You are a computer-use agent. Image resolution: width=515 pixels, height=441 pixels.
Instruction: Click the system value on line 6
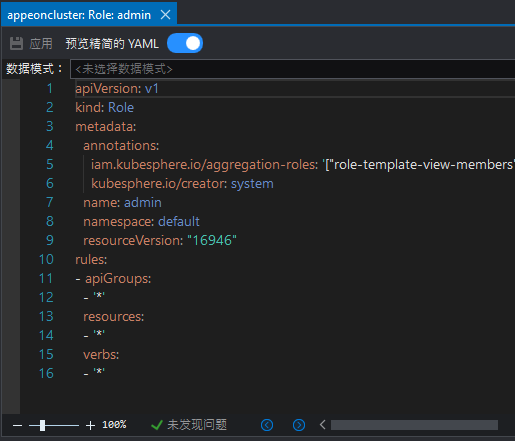tap(252, 184)
